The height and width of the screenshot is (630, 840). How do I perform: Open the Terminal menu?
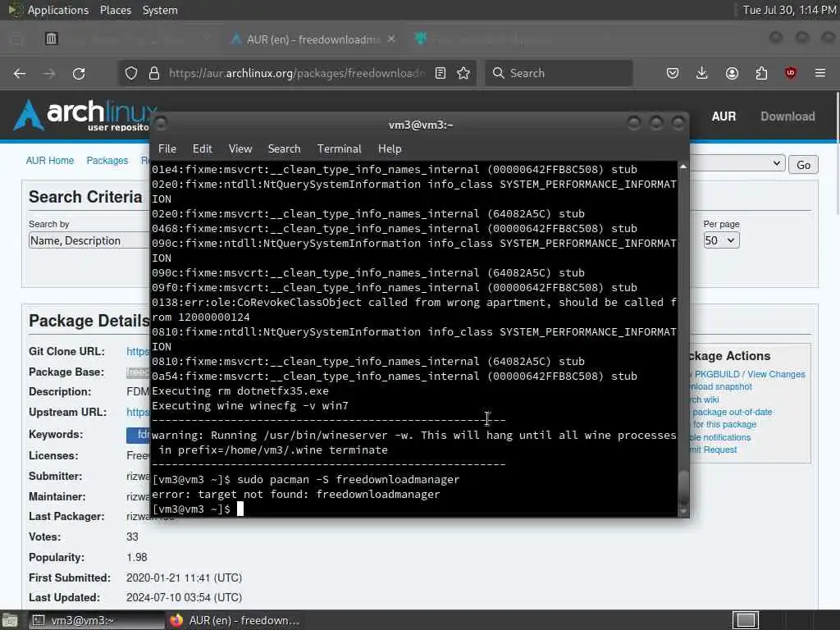pos(339,149)
